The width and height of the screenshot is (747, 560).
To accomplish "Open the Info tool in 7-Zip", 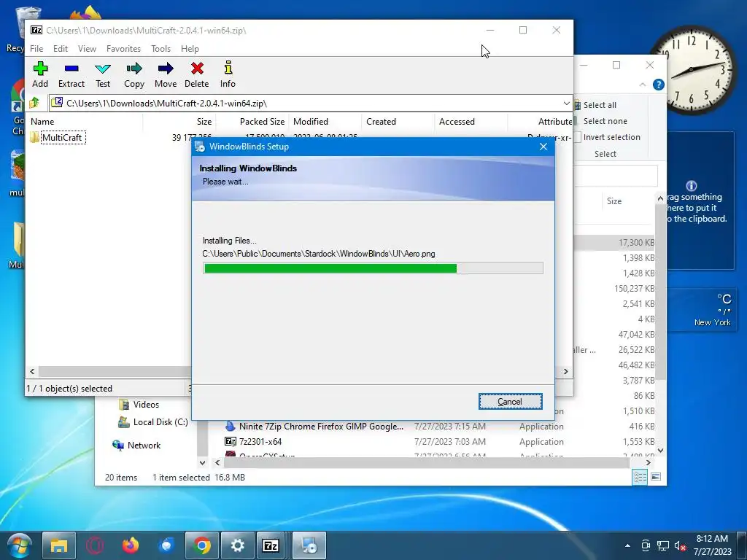I will coord(228,74).
